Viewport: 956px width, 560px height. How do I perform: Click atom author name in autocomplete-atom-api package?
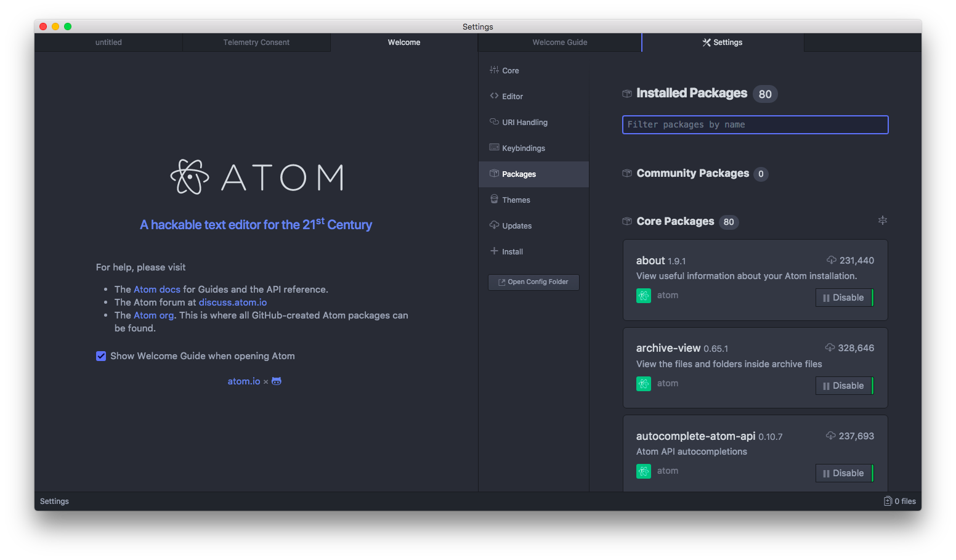[x=668, y=471]
